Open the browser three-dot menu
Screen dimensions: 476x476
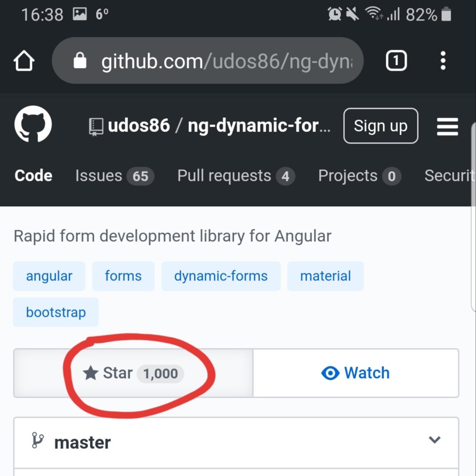coord(443,61)
